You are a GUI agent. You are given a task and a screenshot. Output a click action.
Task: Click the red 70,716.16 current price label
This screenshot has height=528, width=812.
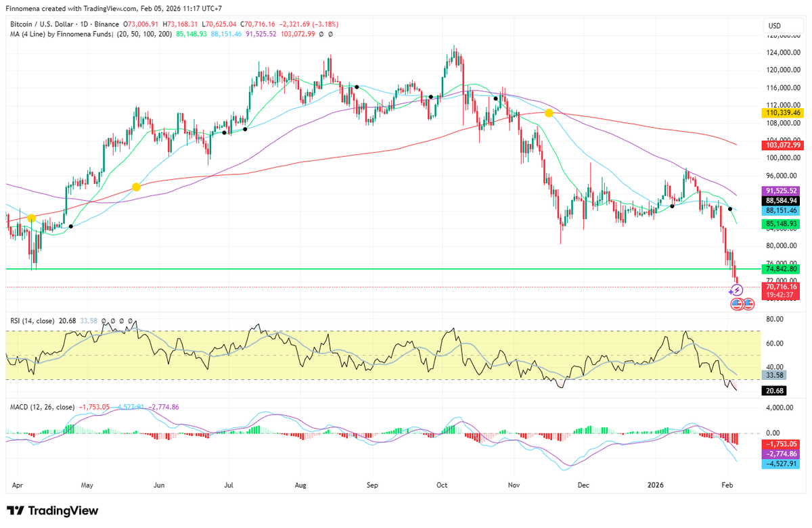click(782, 287)
